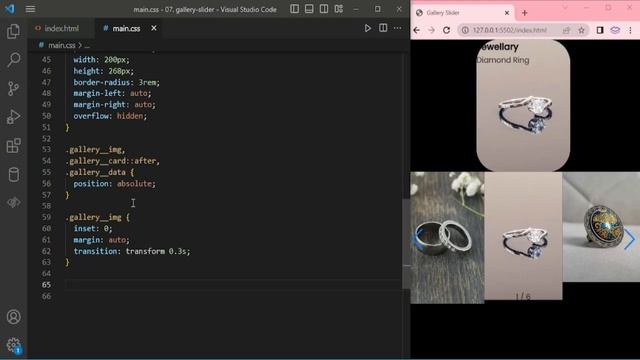Go to previous gallery slide arrow
This screenshot has width=640, height=360.
tap(418, 239)
